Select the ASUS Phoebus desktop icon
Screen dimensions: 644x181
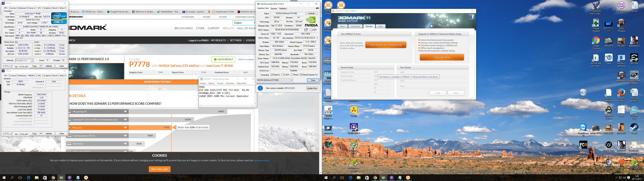pyautogui.click(x=621, y=25)
